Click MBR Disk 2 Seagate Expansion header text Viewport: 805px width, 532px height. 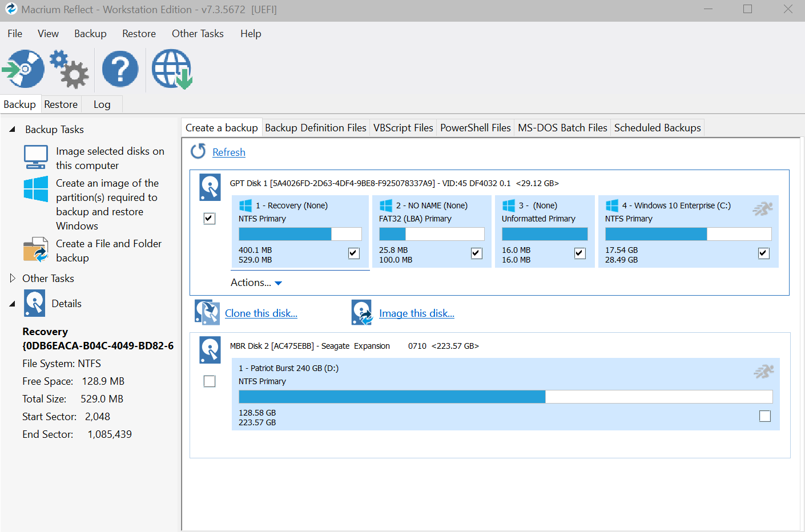[x=354, y=346]
